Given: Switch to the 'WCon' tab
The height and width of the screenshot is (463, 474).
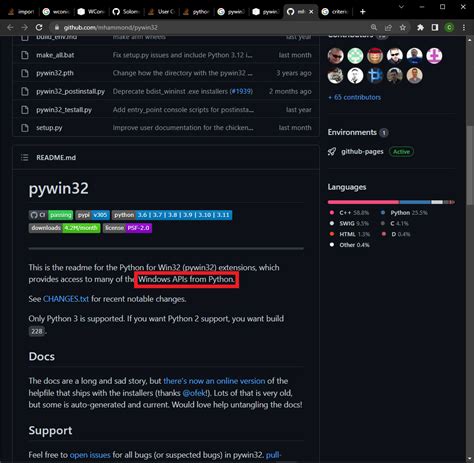Looking at the screenshot, I should [91, 12].
